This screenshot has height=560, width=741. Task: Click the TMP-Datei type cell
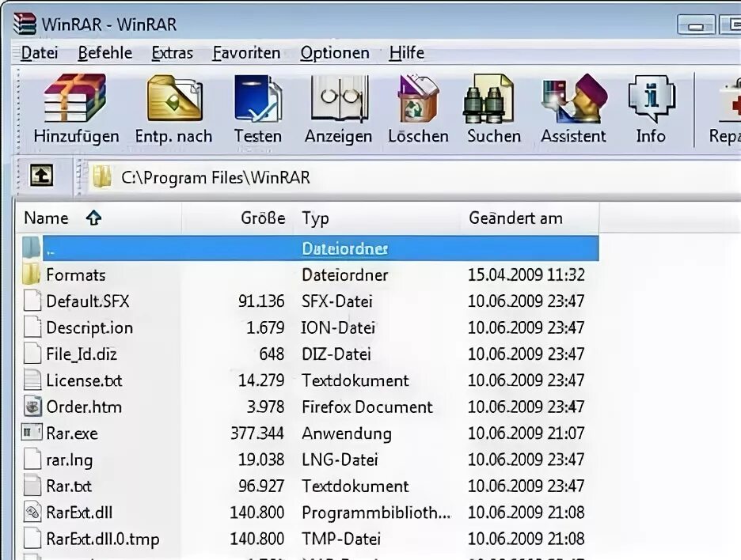click(x=341, y=539)
